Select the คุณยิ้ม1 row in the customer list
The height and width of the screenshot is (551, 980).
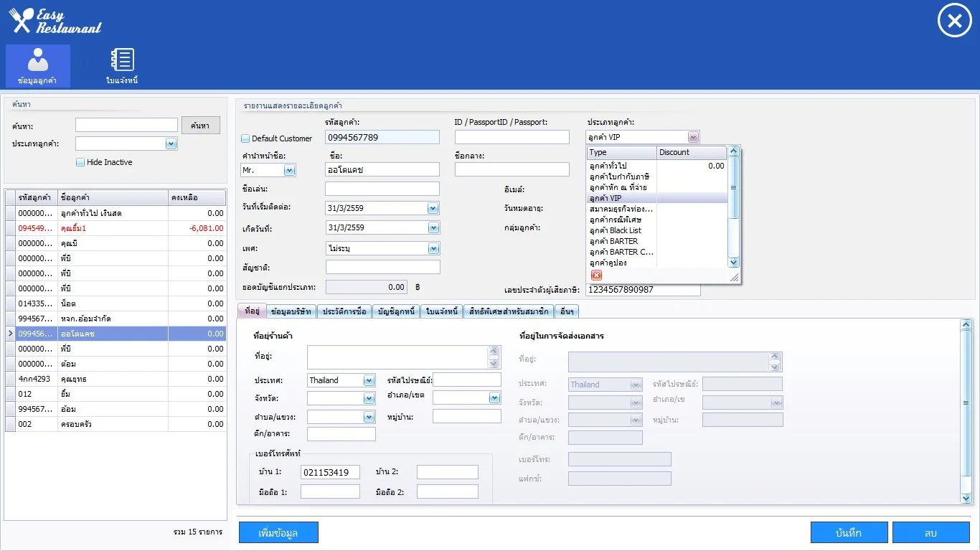click(x=116, y=228)
